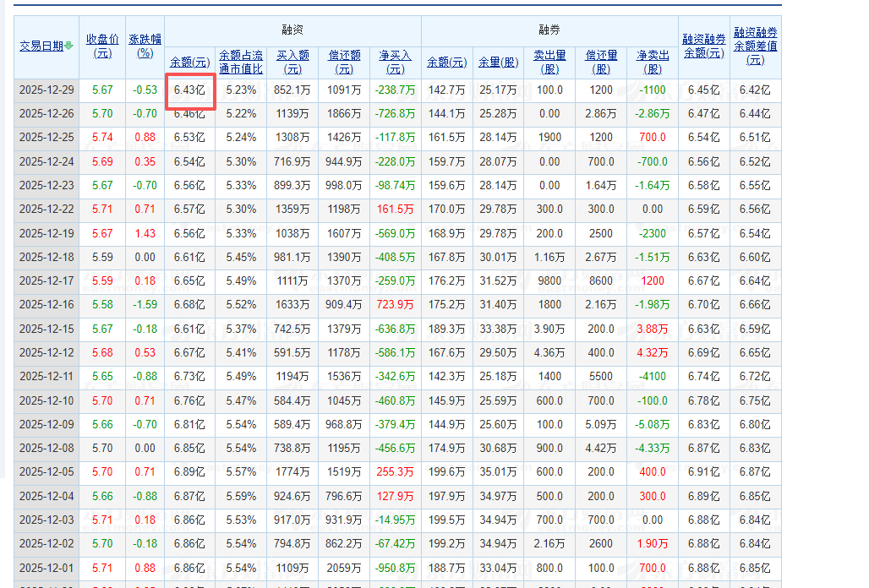Select the -67.42万 net buy cell
Image resolution: width=869 pixels, height=588 pixels.
click(x=395, y=544)
